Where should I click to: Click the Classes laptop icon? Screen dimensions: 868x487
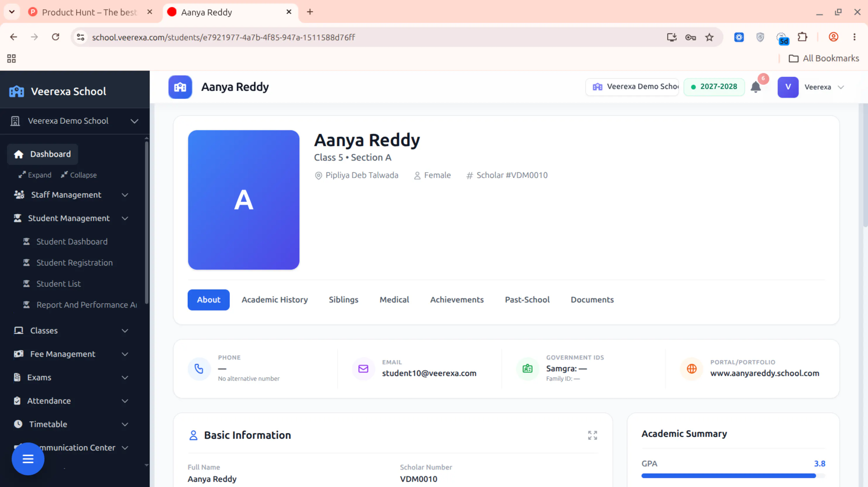[18, 330]
